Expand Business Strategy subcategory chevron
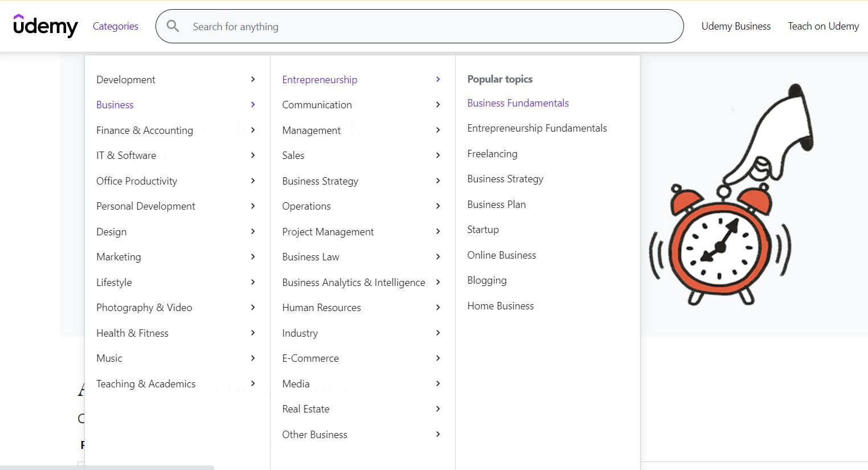This screenshot has width=868, height=470. [x=438, y=181]
